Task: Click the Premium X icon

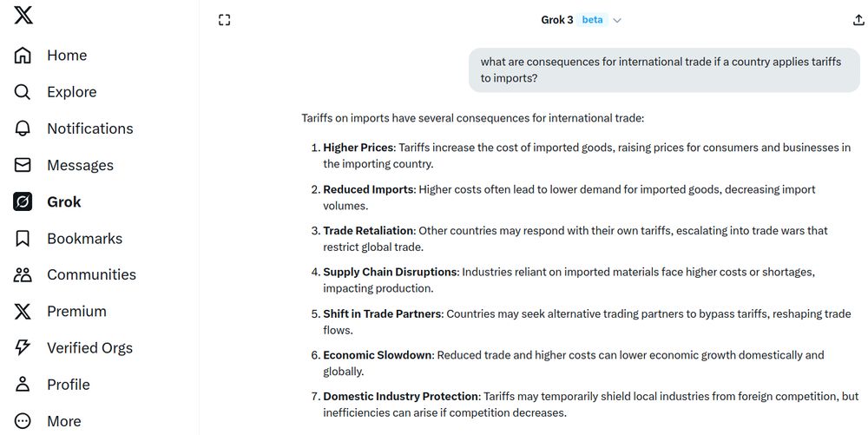Action: (23, 312)
